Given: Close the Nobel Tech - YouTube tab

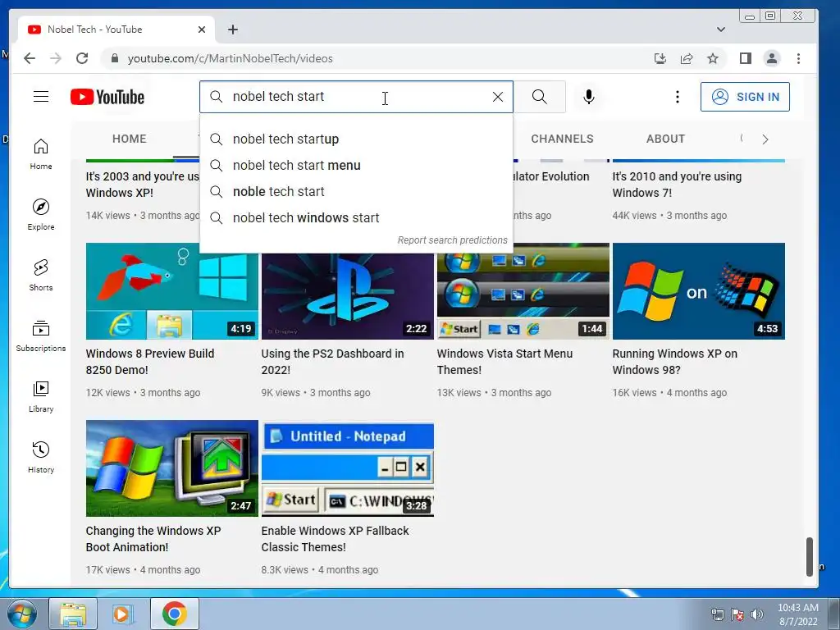Looking at the screenshot, I should coord(202,30).
